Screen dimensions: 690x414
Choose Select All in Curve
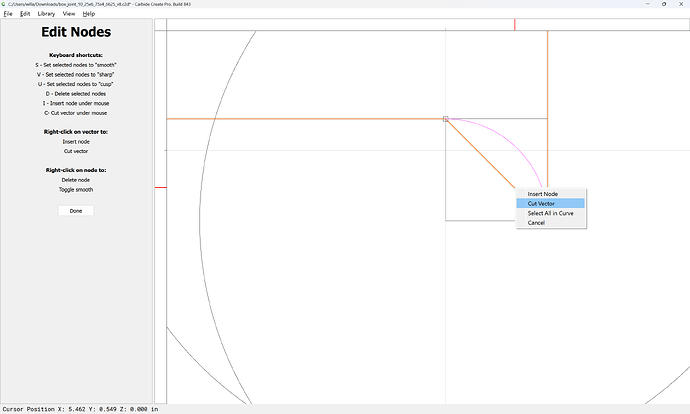coord(551,213)
